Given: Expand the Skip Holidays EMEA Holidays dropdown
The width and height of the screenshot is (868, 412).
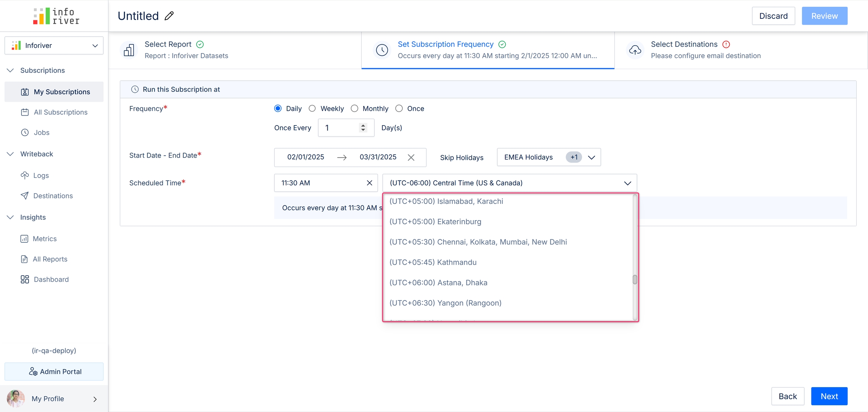Looking at the screenshot, I should coord(591,158).
